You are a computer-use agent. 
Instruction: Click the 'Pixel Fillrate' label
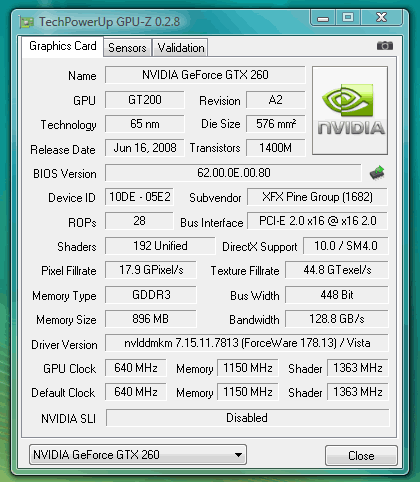69,271
